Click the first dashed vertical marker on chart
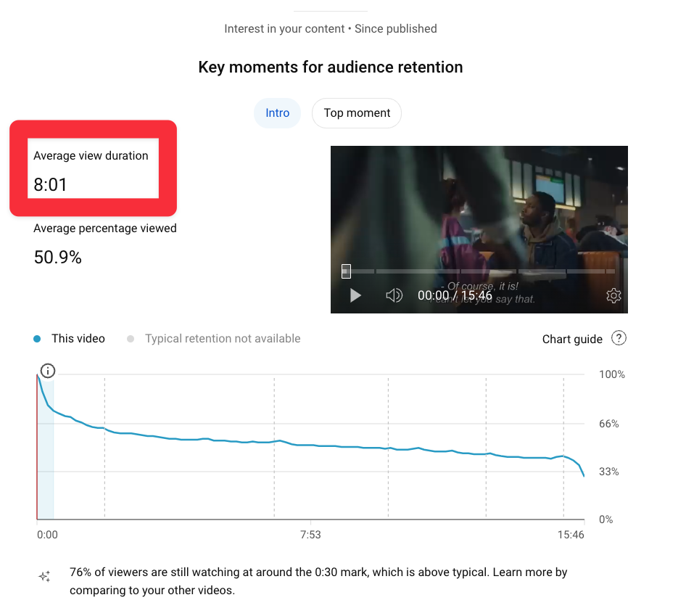Viewport: 686px width, 616px height. point(104,472)
